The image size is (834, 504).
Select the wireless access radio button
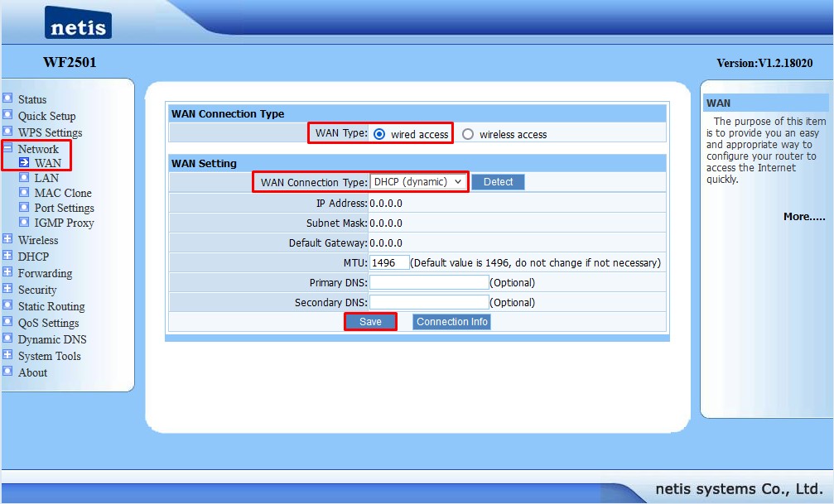pyautogui.click(x=468, y=134)
